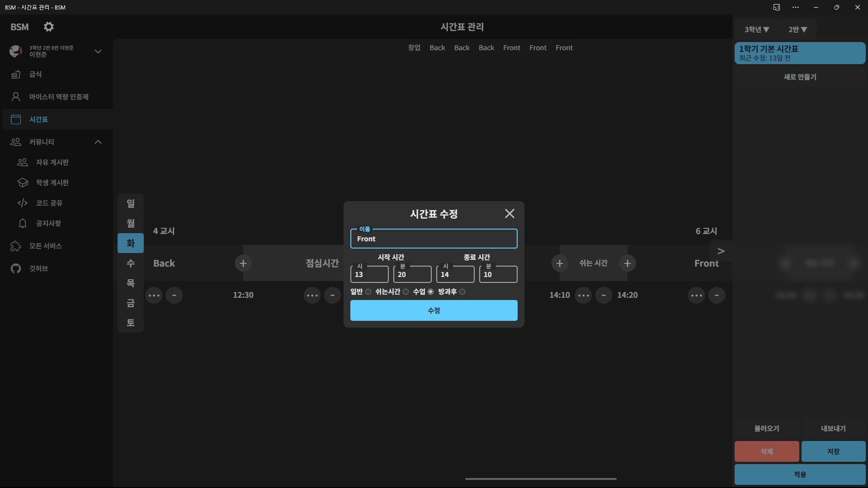Open the 3학년 grade dropdown
Screen dimensions: 868x488
click(x=756, y=29)
